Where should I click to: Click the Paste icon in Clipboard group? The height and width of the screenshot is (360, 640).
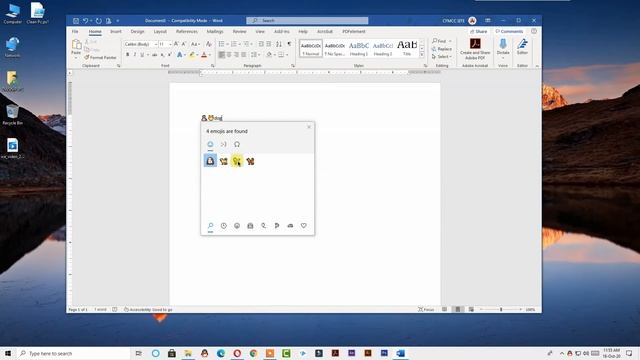76,44
